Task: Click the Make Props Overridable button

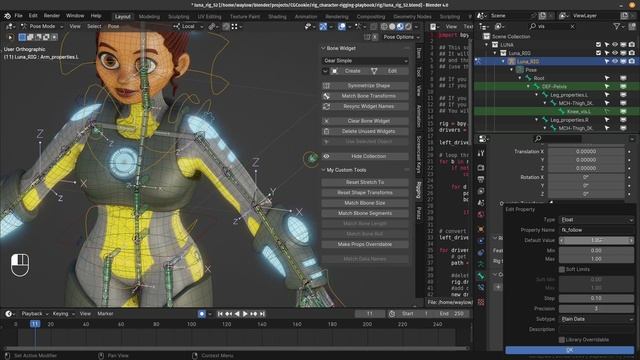Action: coord(365,244)
